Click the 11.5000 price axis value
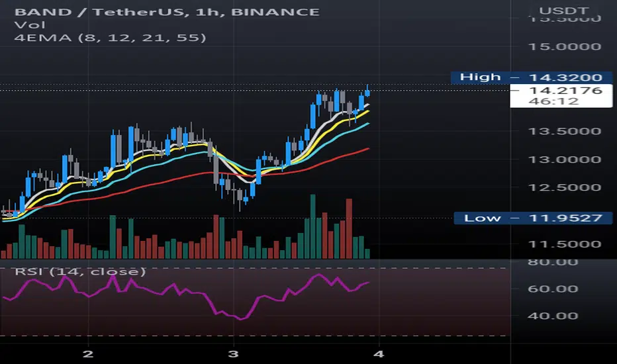Image resolution: width=617 pixels, height=364 pixels. (x=565, y=244)
